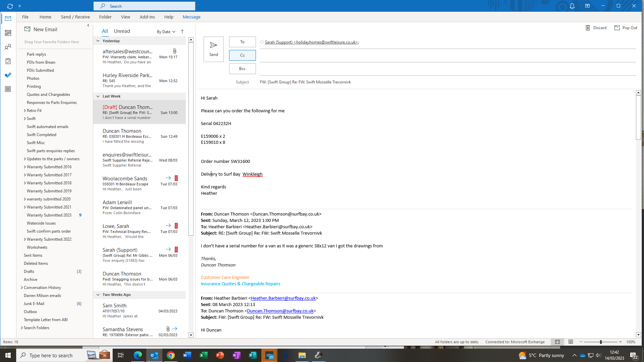Open the notifications bell icon
Image resolution: width=644 pixels, height=362 pixels.
(572, 6)
